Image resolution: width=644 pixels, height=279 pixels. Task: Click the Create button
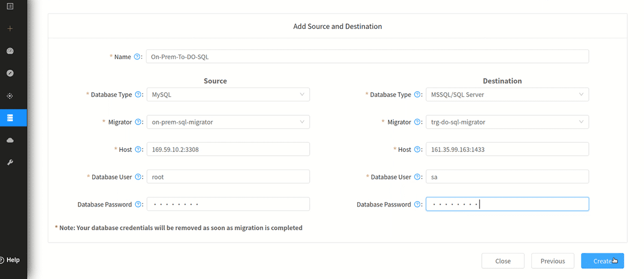point(602,261)
